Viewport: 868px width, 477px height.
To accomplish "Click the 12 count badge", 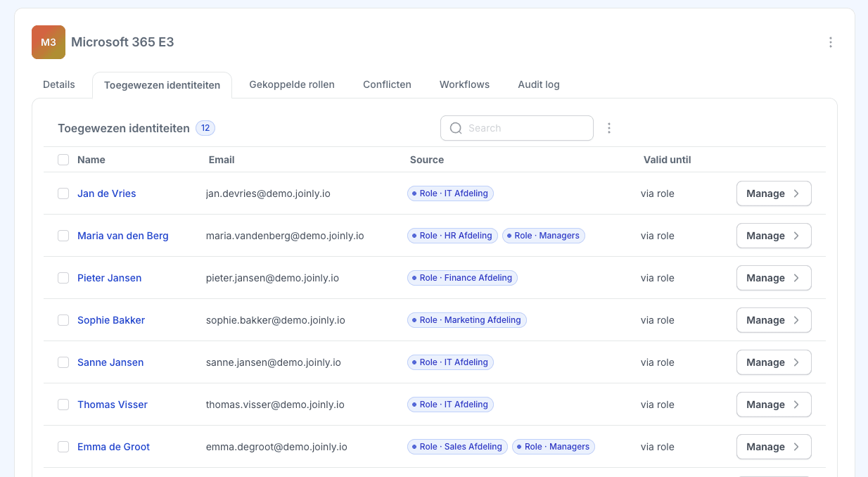I will (x=205, y=128).
